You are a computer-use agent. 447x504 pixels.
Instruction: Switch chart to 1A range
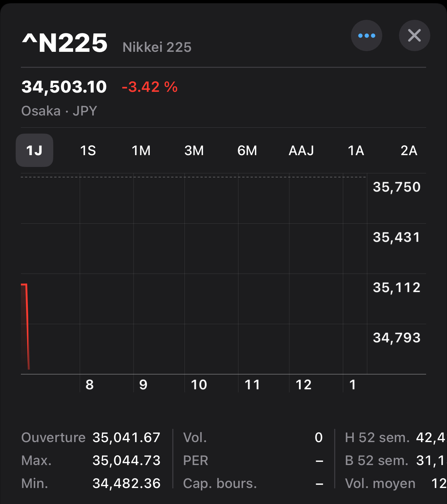click(x=356, y=150)
